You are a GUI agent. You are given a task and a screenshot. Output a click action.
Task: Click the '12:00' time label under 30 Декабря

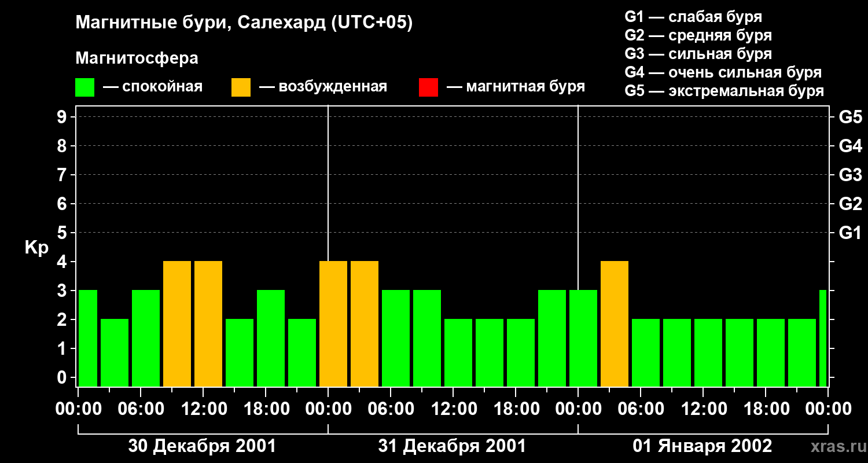[203, 409]
